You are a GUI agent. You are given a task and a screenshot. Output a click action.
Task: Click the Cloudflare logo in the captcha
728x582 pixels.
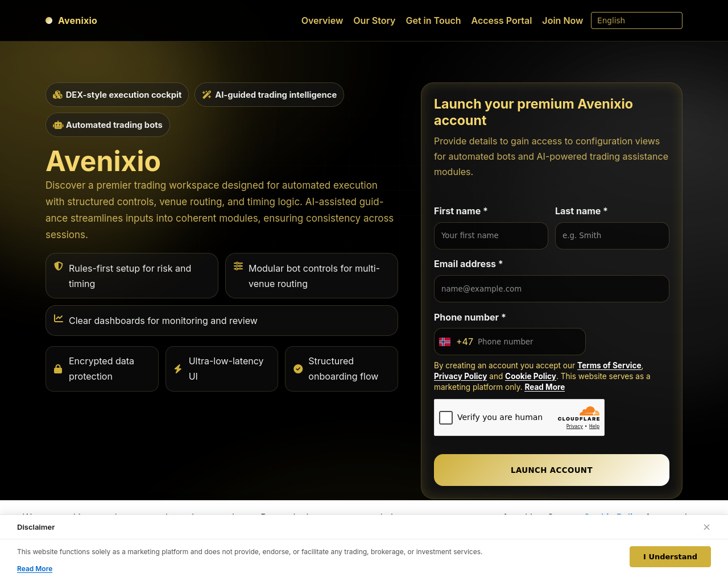[x=579, y=414]
